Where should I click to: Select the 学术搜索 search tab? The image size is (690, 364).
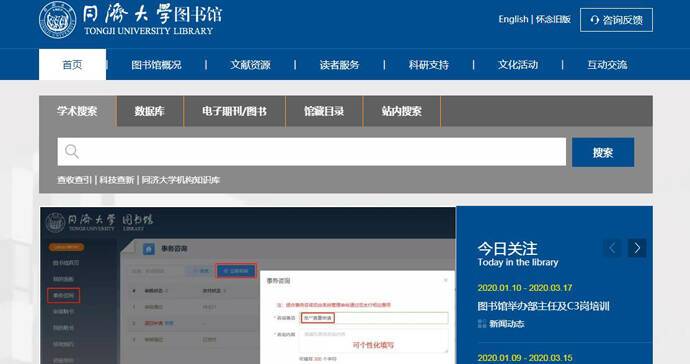77,111
